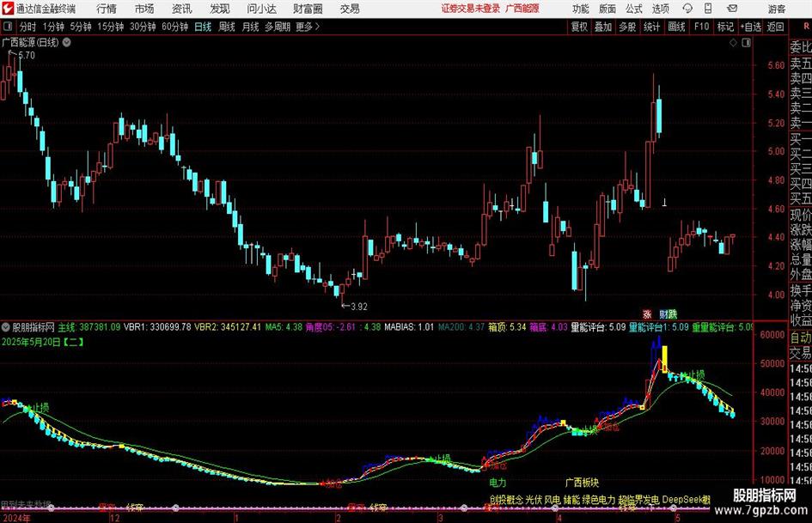Screen dimensions: 812x523
Task: Open the messages envelope icon
Action: 732,9
